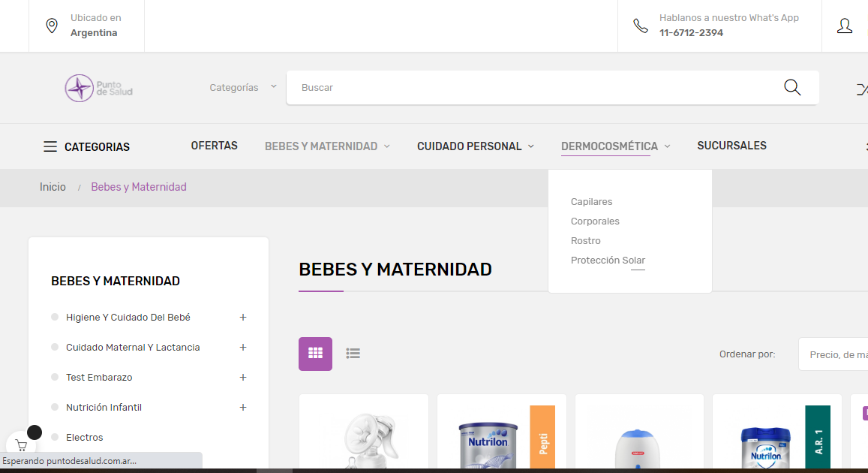Open the Categorías dropdown beside search
The width and height of the screenshot is (868, 473).
(x=243, y=88)
